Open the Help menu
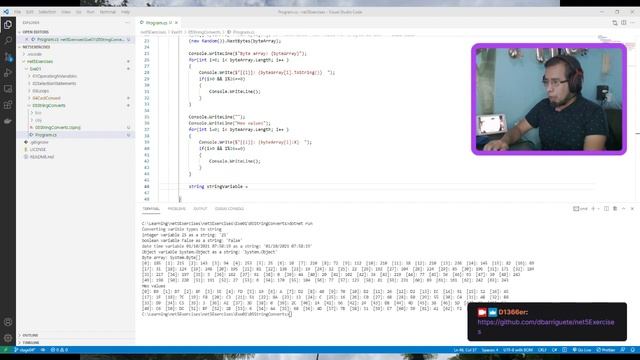The image size is (640, 360). 125,12
